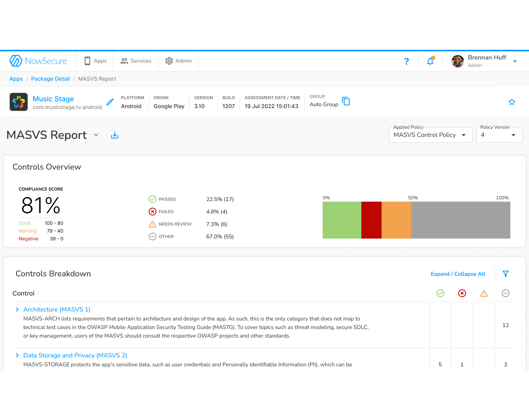Screen dimensions: 529x420
Task: Open the Services menu
Action: (x=136, y=61)
